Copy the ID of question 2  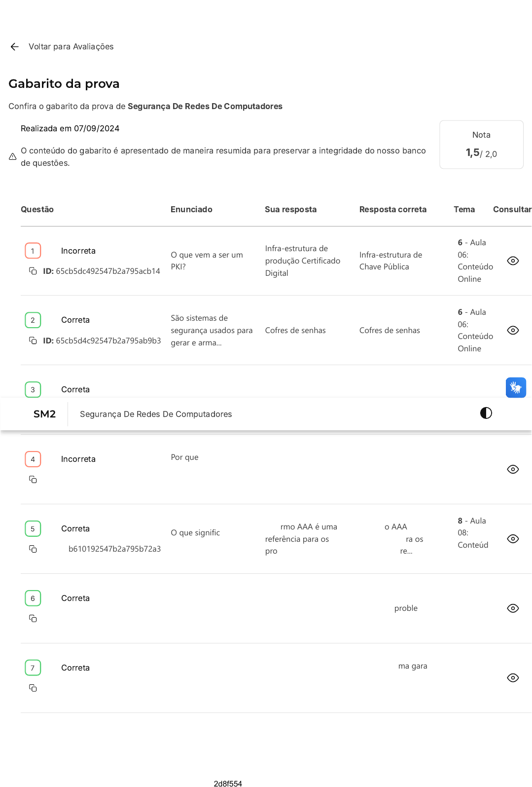[x=33, y=340]
